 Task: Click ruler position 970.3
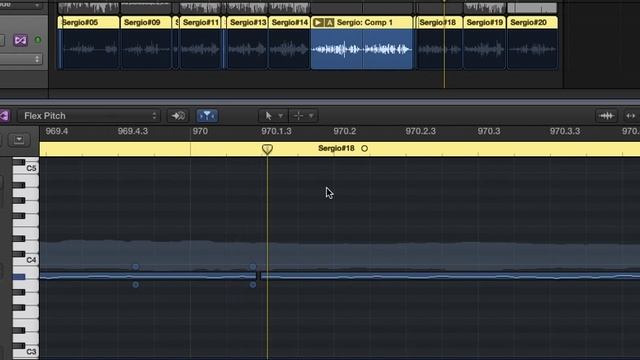(x=489, y=131)
